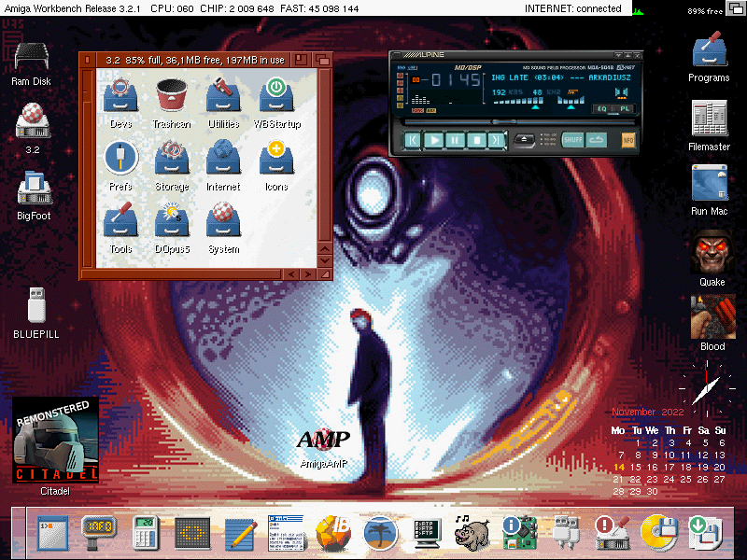Toggle shuffle in the Alpine player
Viewport: 747px width, 560px height.
[572, 140]
